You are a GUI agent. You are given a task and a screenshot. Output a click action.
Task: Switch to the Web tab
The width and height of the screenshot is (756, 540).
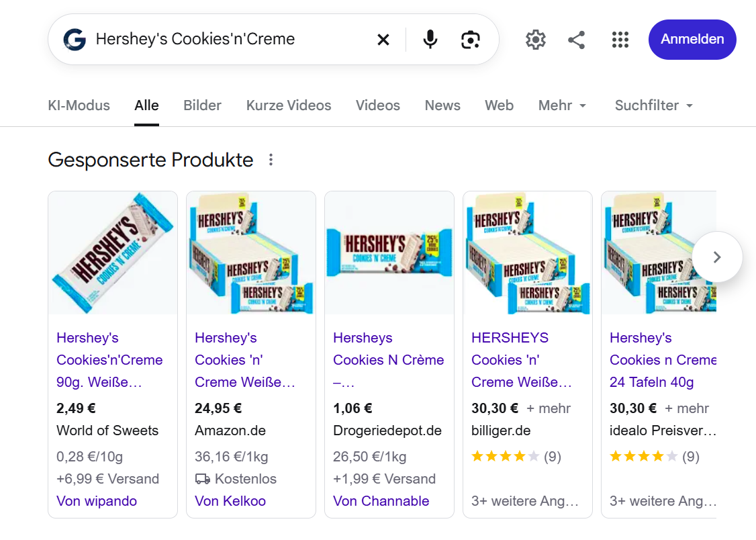pyautogui.click(x=500, y=105)
